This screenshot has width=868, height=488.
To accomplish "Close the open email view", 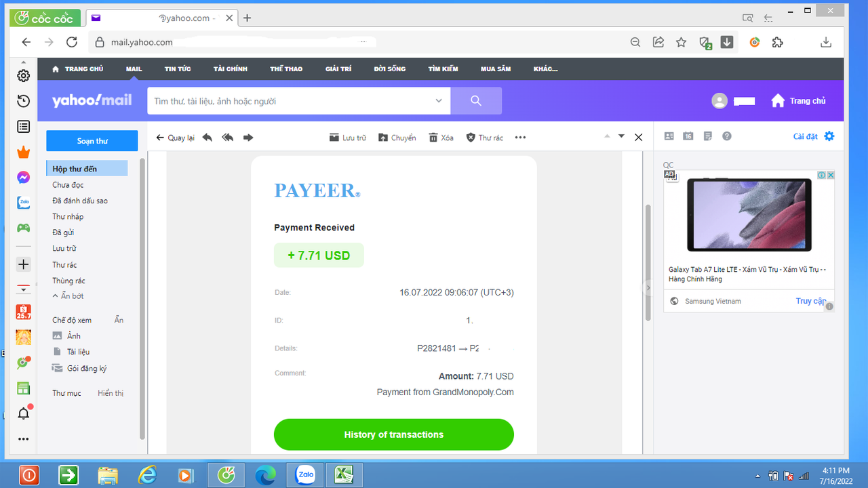I will pos(638,137).
